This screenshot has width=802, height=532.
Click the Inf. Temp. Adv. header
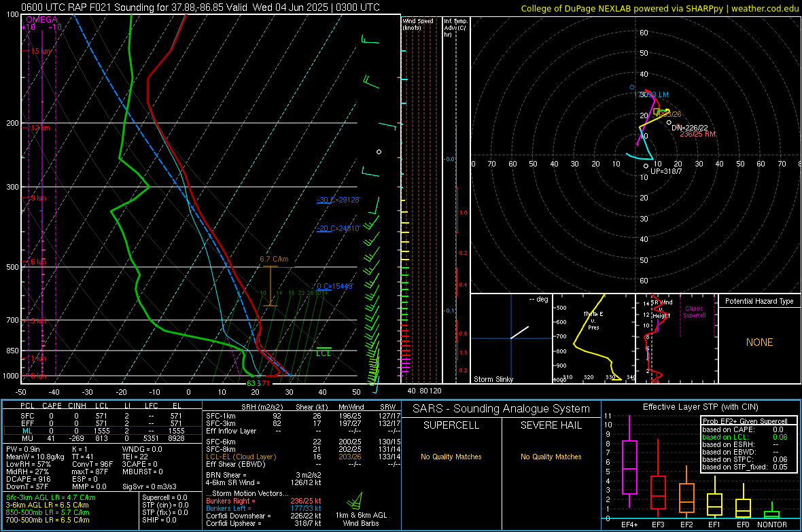pyautogui.click(x=455, y=28)
